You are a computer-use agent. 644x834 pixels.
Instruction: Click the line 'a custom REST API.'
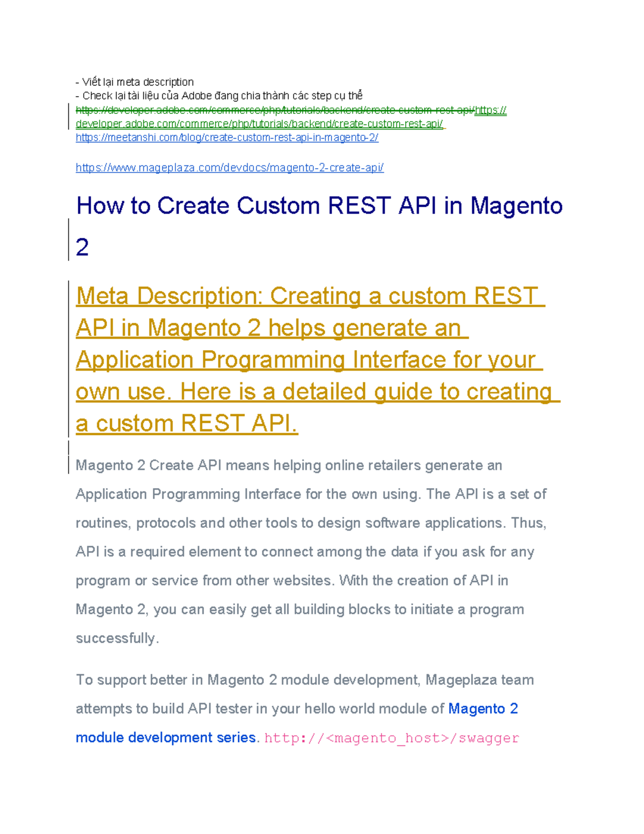pyautogui.click(x=187, y=423)
